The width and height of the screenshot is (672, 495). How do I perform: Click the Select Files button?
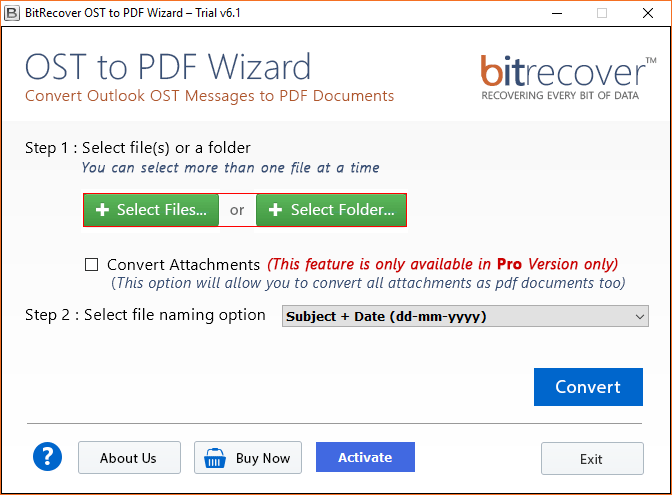pos(151,210)
